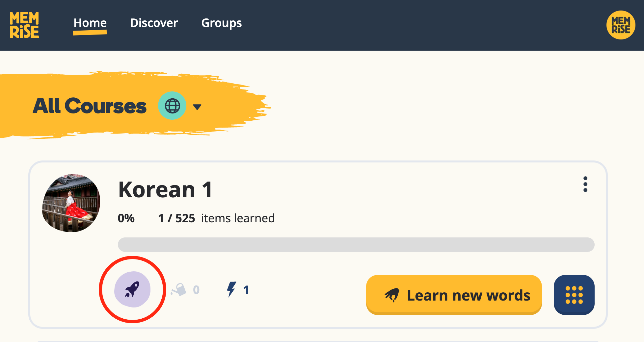
Task: Open the Korean 1 course thumbnail
Action: (x=71, y=203)
